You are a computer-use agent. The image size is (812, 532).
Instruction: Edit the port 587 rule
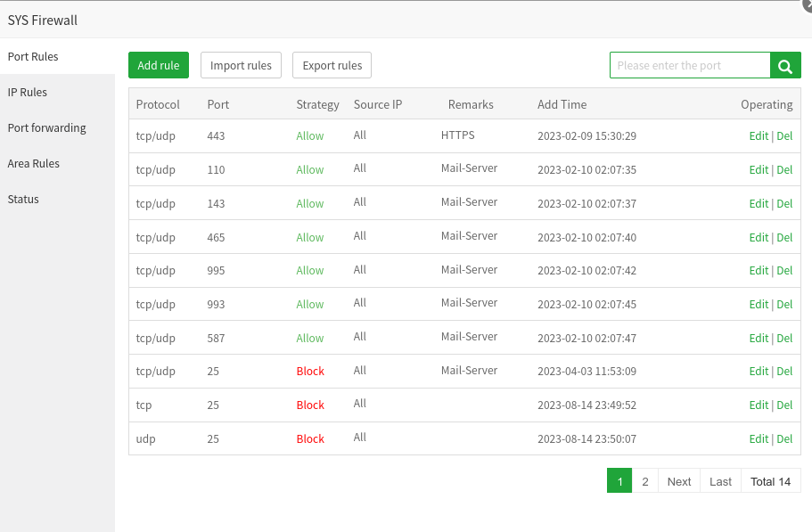[x=759, y=338]
